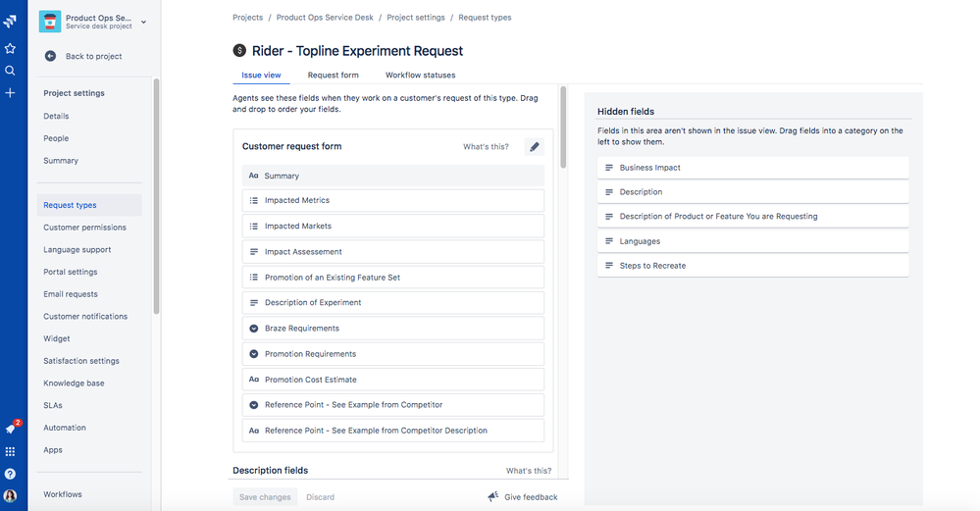Image resolution: width=980 pixels, height=511 pixels.
Task: Open Automation settings
Action: pos(65,428)
